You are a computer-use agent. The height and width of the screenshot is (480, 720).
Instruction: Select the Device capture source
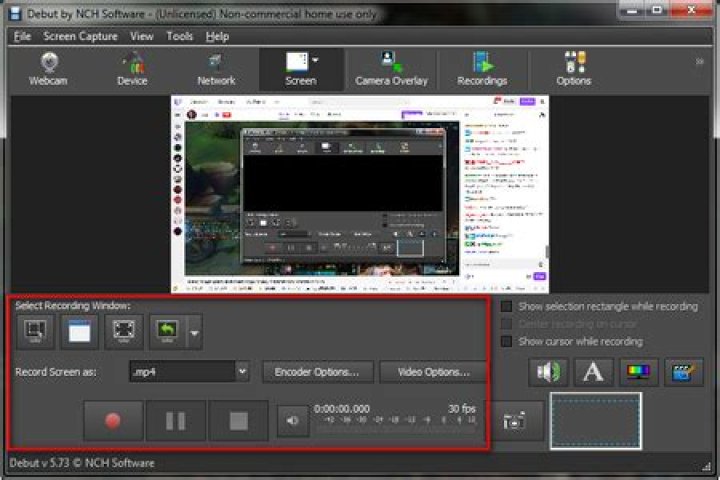click(x=132, y=70)
